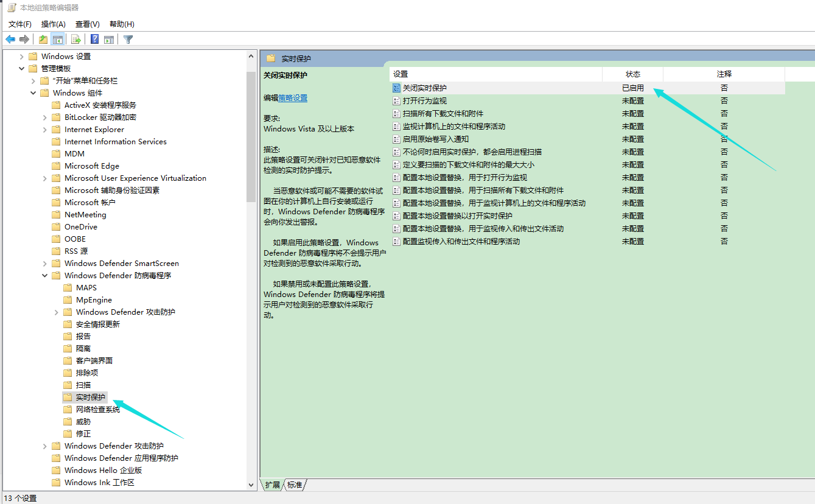
Task: Click the 排除项 folder icon in the tree
Action: point(68,373)
